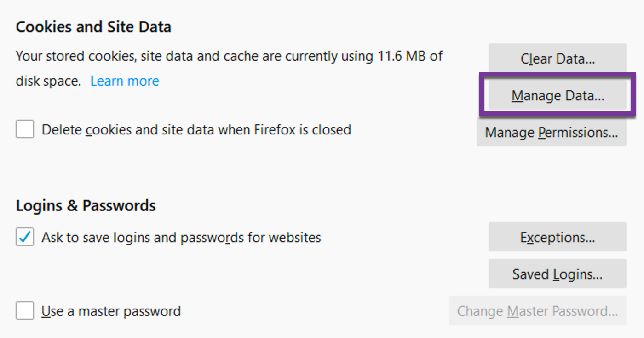The height and width of the screenshot is (338, 644).
Task: Click the 'Use a master password' label text
Action: tap(111, 311)
